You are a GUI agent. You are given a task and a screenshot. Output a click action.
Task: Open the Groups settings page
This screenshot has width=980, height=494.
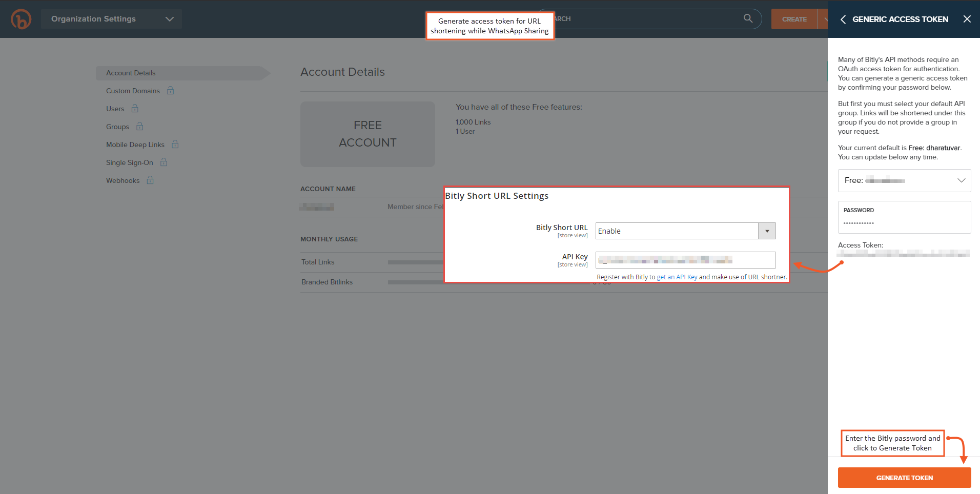coord(117,127)
